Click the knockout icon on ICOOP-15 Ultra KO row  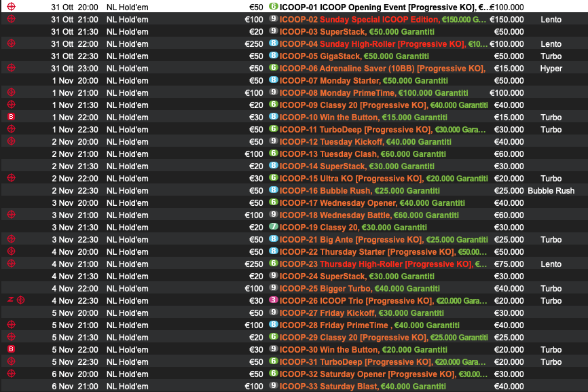12,178
